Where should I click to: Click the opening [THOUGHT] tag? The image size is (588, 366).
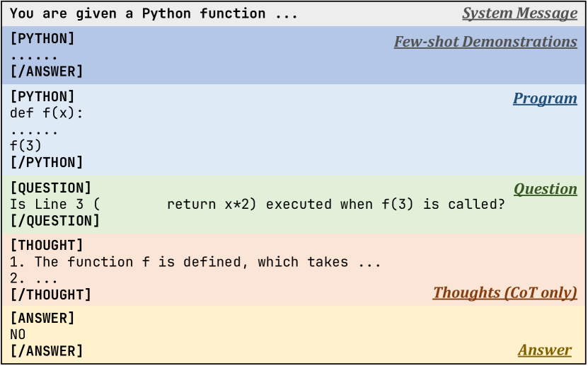coord(47,245)
